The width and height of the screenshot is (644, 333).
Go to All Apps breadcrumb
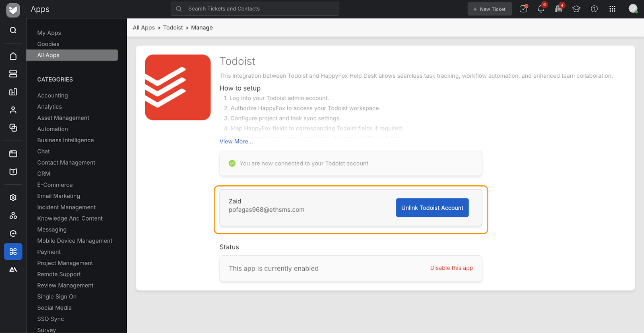(144, 28)
